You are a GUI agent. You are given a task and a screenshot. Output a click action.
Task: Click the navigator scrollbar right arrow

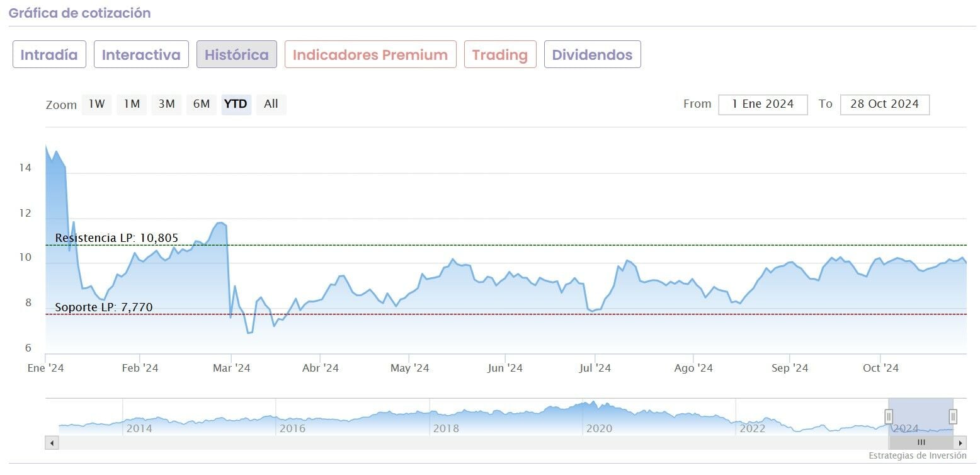[x=960, y=443]
